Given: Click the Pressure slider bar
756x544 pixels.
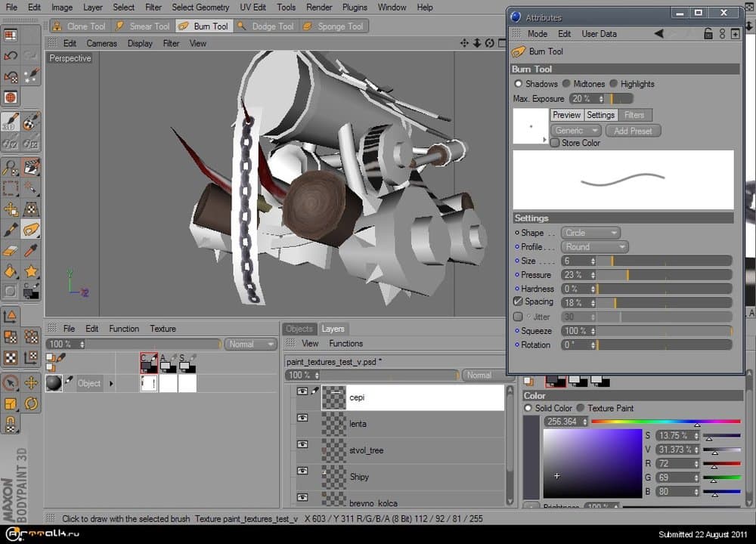Looking at the screenshot, I should click(665, 275).
